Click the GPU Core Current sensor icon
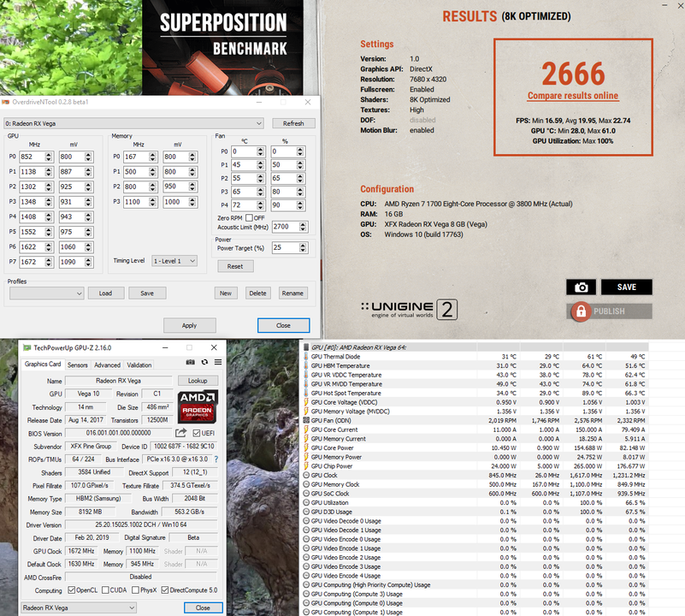 (306, 429)
